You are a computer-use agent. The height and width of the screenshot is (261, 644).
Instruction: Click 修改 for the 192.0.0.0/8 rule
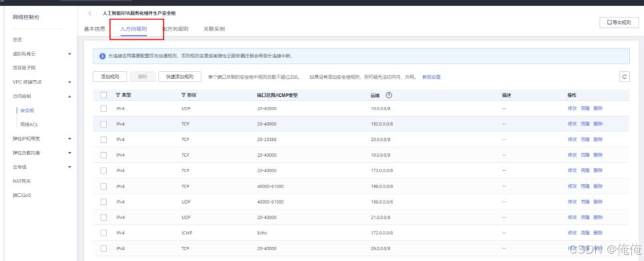(572, 123)
